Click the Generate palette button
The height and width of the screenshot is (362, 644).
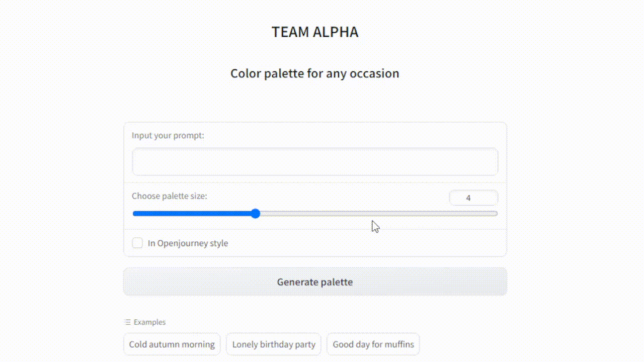315,282
